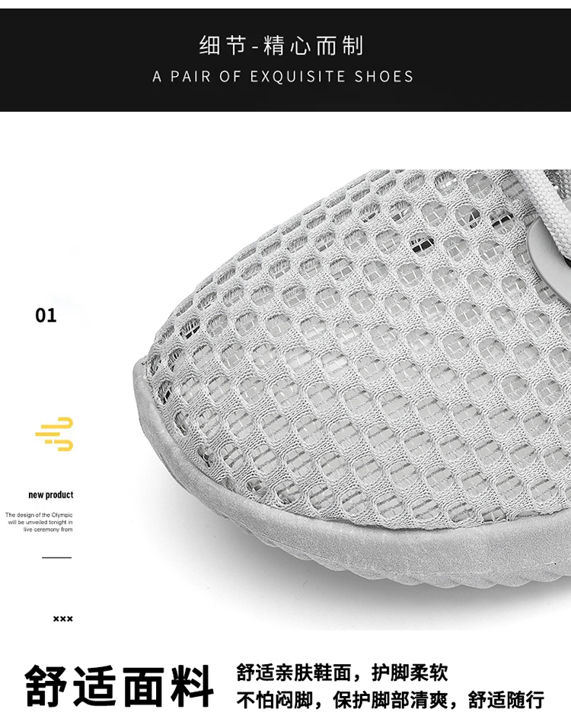Click the yellow wind breeze icon

pyautogui.click(x=54, y=434)
